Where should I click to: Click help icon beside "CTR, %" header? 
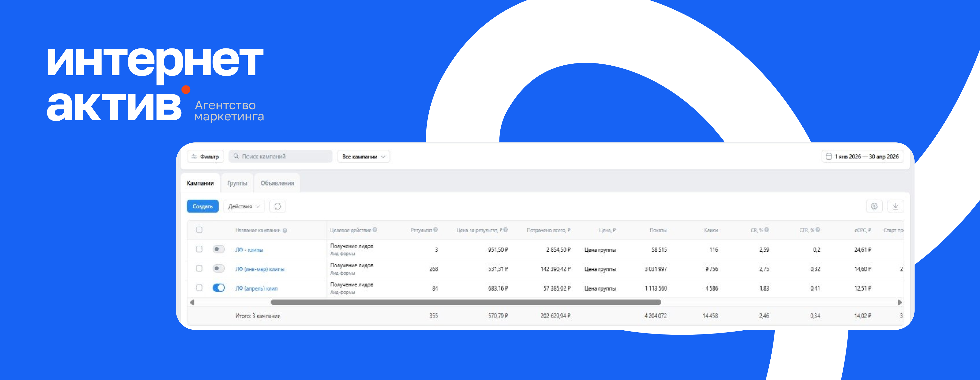(x=818, y=230)
